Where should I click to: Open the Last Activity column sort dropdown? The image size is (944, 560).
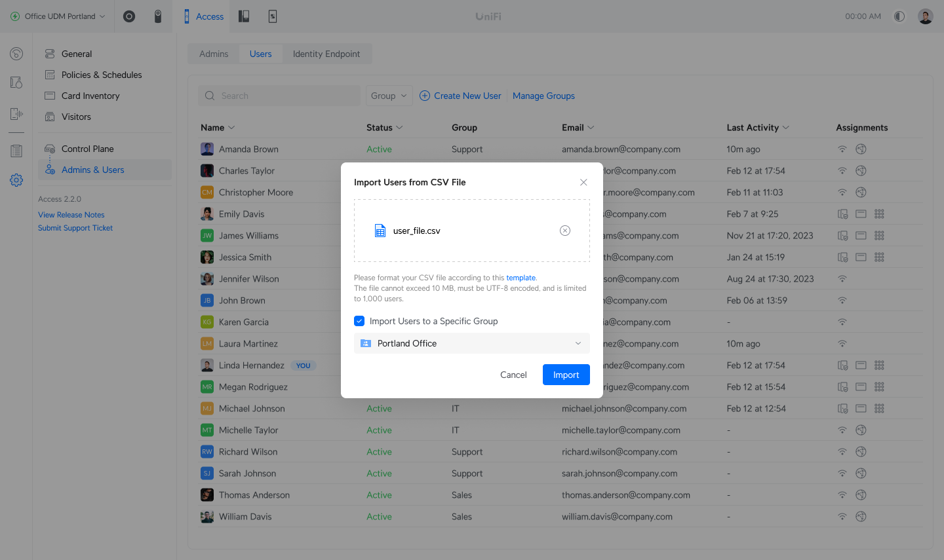(786, 128)
